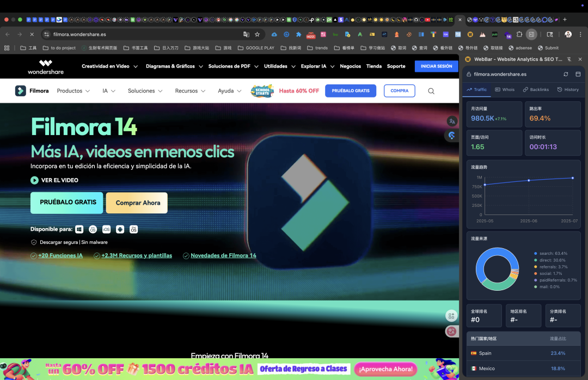588x380 pixels.
Task: Open the Productos dropdown
Action: coord(73,91)
